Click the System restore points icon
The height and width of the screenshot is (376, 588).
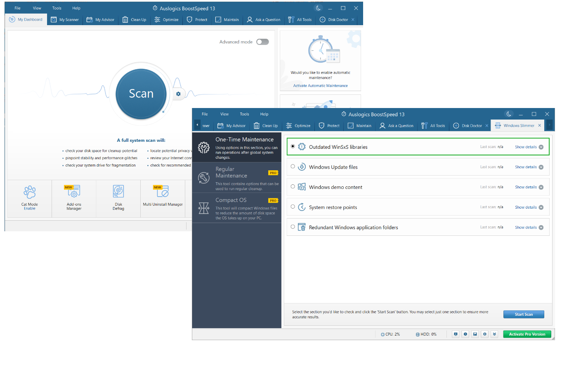tap(302, 207)
